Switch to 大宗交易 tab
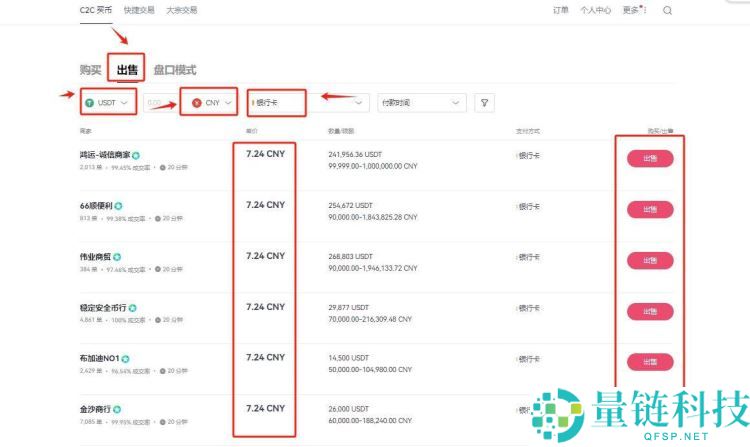 (182, 10)
